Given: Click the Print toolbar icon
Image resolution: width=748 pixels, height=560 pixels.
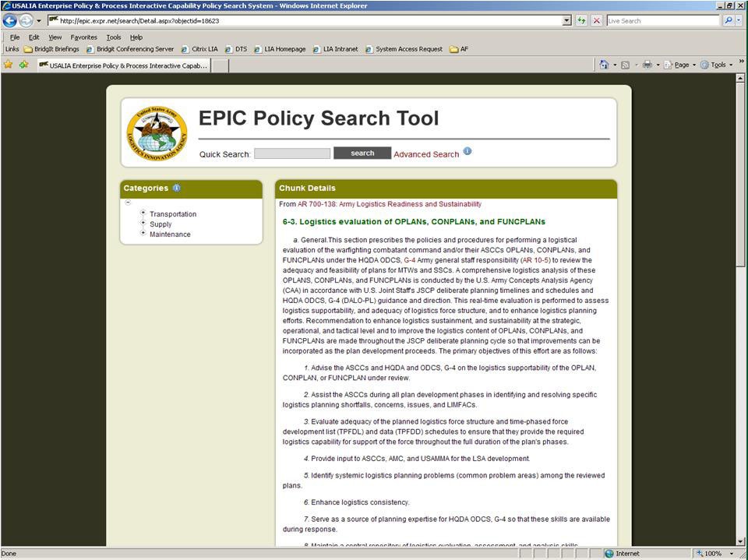Looking at the screenshot, I should 647,65.
